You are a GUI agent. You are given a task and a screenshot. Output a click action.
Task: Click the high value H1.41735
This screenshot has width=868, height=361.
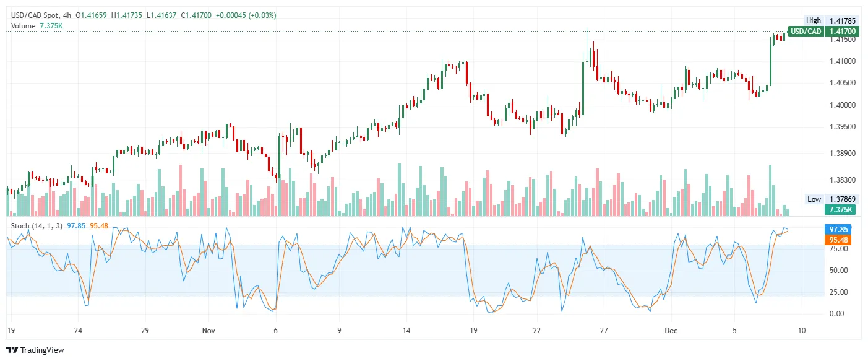pos(127,15)
